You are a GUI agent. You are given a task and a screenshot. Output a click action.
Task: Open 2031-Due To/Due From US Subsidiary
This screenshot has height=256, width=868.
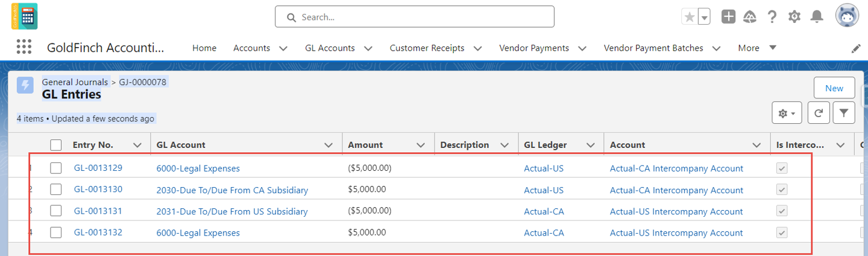coord(232,211)
